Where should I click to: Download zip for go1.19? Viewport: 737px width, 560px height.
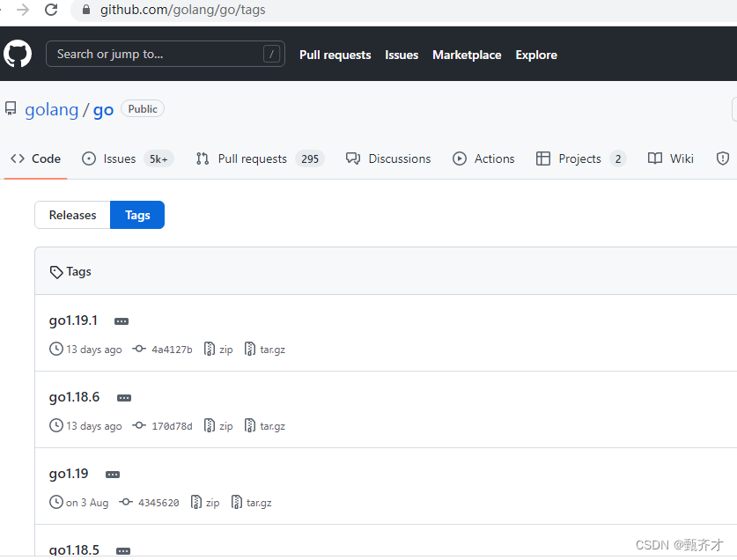click(205, 503)
